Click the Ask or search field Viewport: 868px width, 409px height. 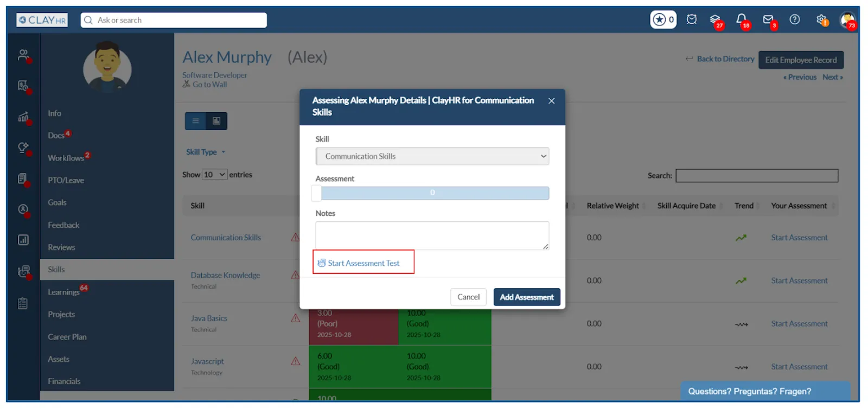(x=174, y=20)
